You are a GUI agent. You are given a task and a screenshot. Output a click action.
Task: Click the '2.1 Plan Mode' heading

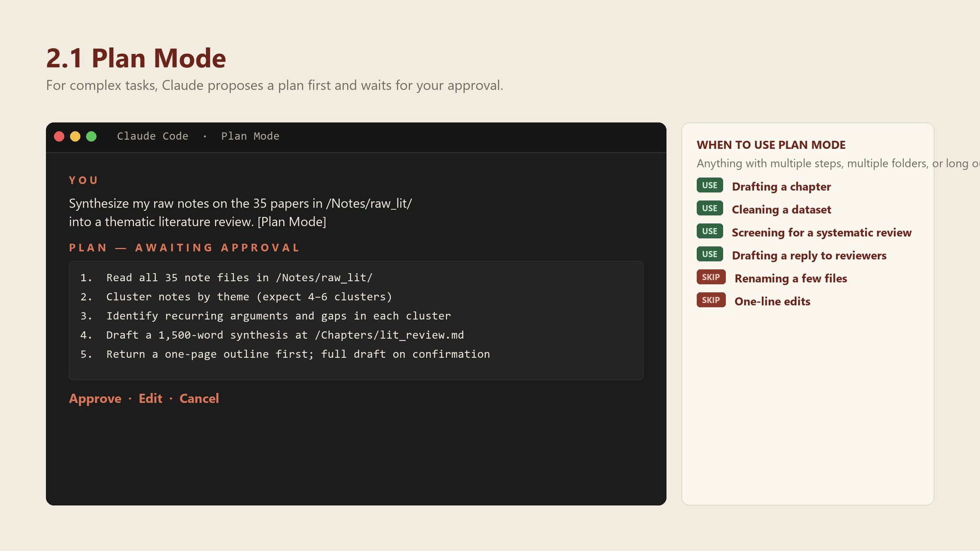(x=136, y=58)
